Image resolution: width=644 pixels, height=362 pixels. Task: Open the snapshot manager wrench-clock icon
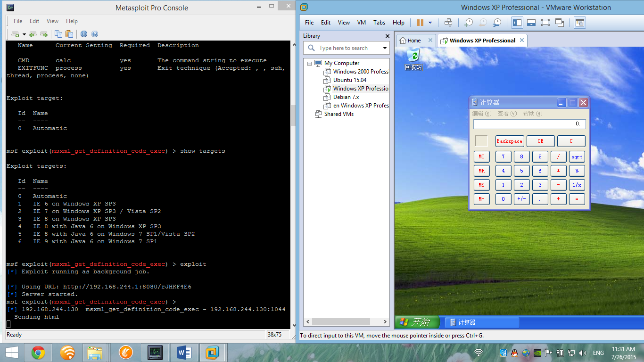click(x=497, y=23)
